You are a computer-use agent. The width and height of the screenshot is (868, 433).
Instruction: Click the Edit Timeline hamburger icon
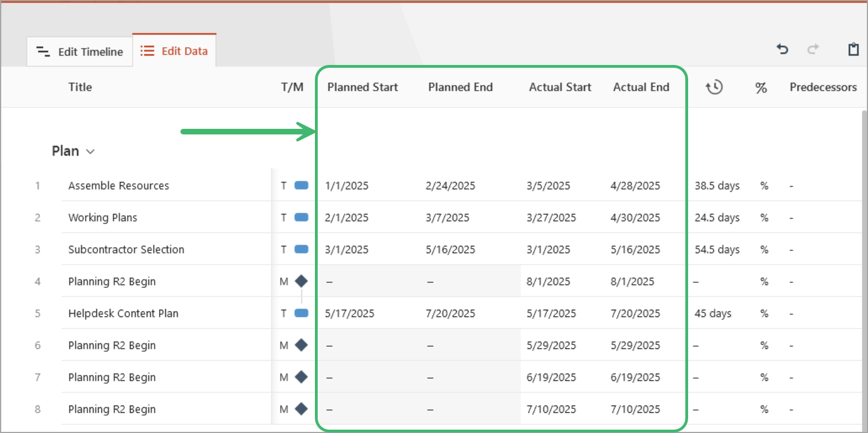click(43, 51)
